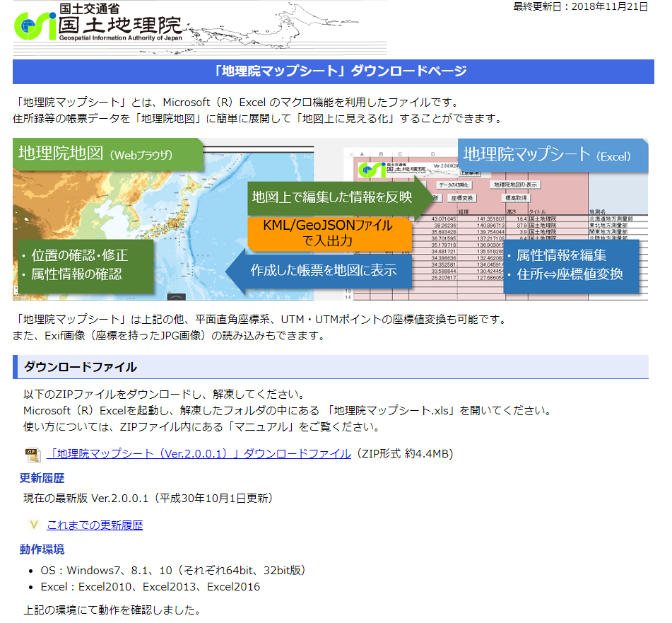Click the green 地理院地図 (Webブラウザ) banner
The width and height of the screenshot is (672, 623).
click(106, 154)
